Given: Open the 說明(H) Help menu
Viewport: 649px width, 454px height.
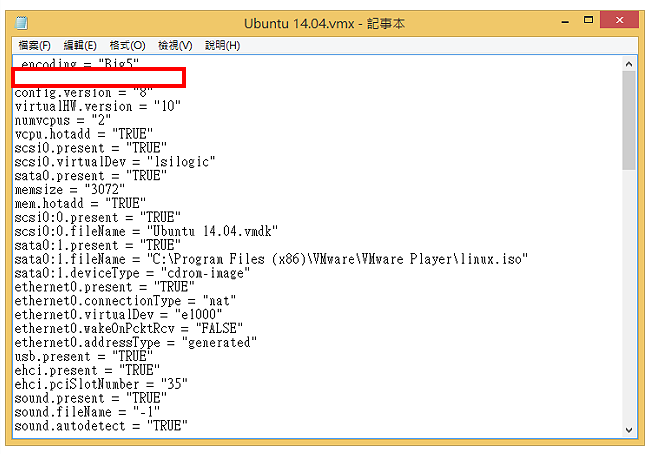Looking at the screenshot, I should 222,45.
